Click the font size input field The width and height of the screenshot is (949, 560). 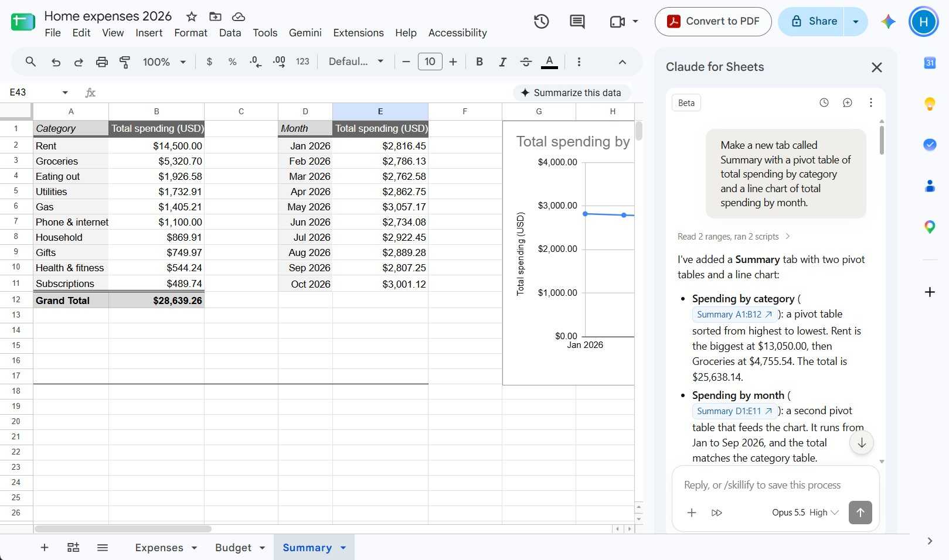(430, 62)
